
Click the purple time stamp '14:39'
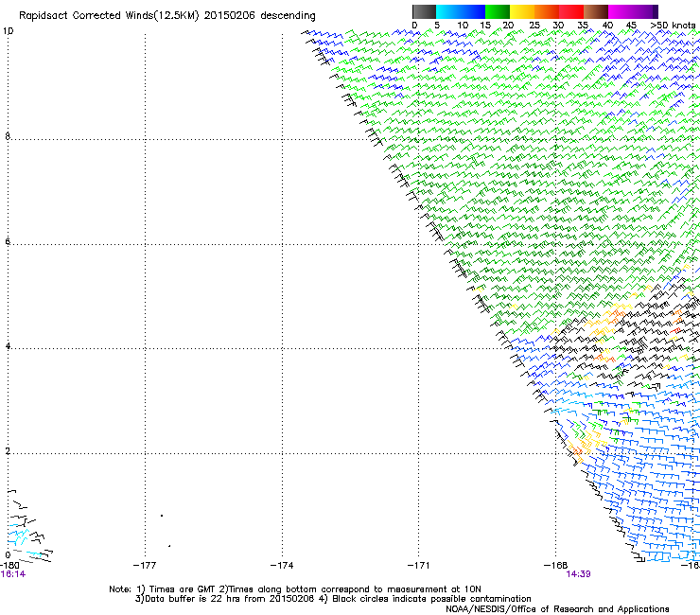pos(578,574)
